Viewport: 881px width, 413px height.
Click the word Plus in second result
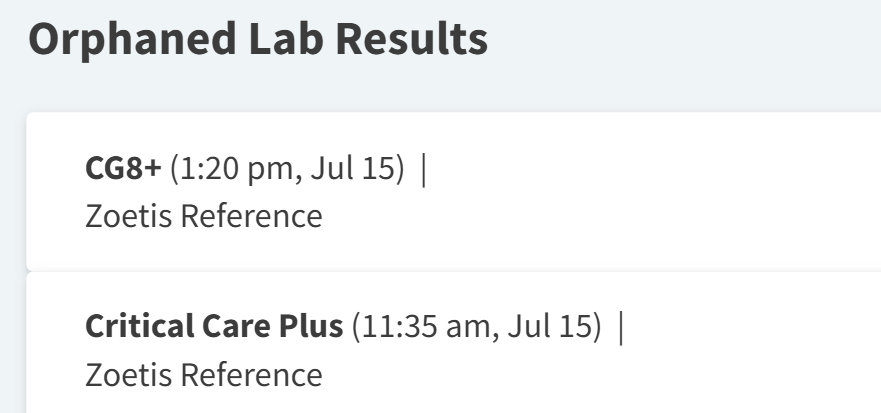[309, 327]
